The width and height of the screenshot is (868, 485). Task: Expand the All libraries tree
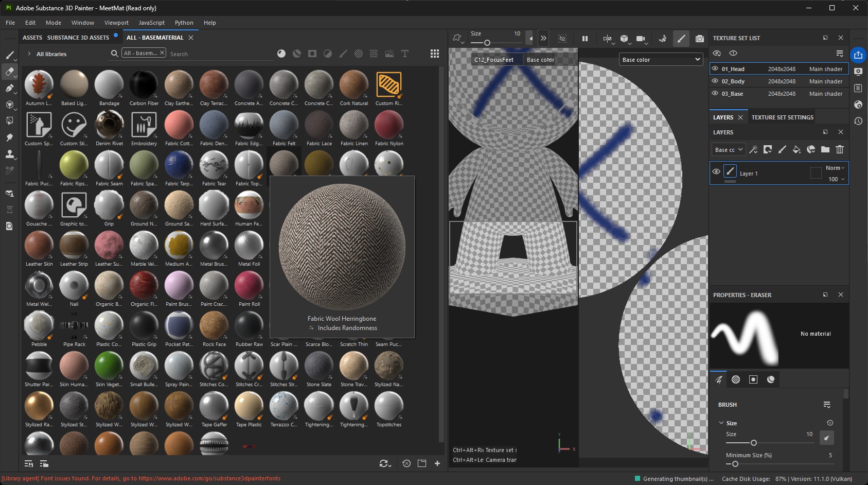tap(29, 54)
